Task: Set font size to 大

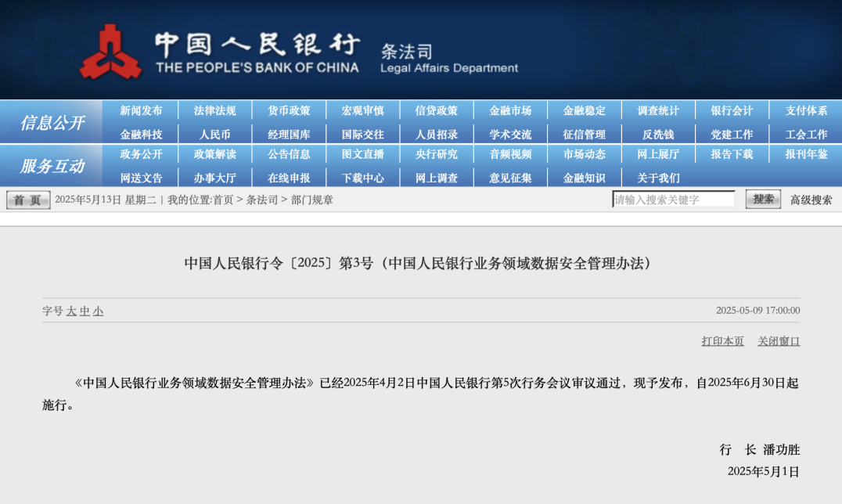Action: coord(71,311)
